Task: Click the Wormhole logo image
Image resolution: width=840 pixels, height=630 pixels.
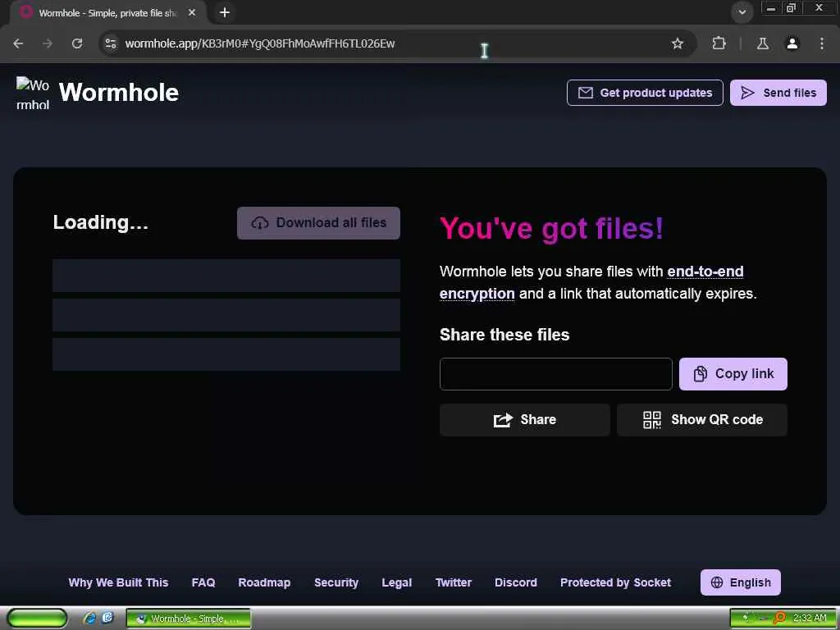Action: click(33, 93)
